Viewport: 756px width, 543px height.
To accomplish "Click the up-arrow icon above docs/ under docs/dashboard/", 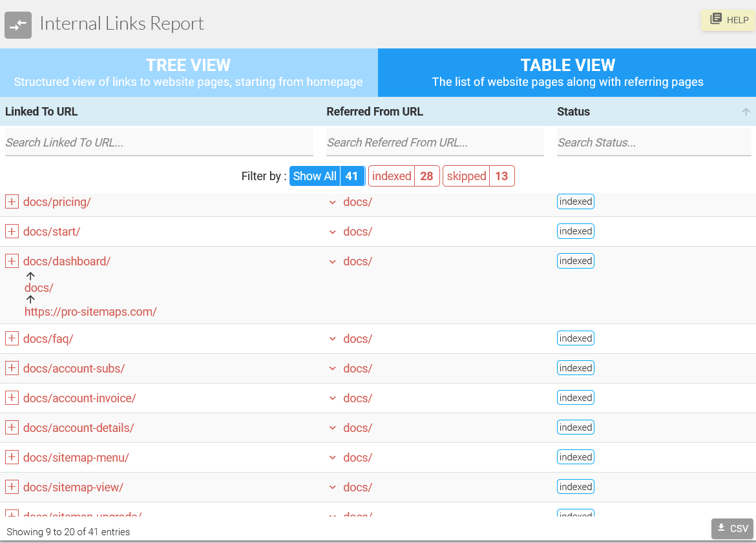I will click(30, 276).
